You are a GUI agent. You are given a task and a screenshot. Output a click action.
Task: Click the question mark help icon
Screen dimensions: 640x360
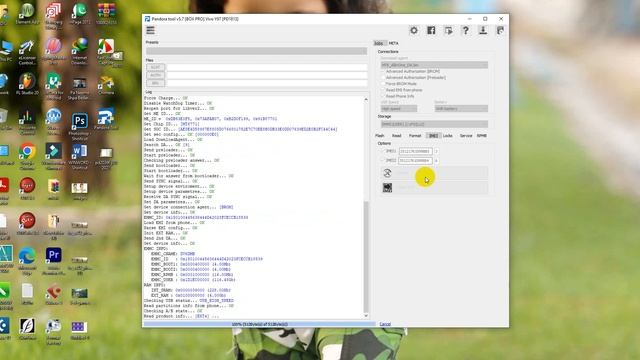465,30
